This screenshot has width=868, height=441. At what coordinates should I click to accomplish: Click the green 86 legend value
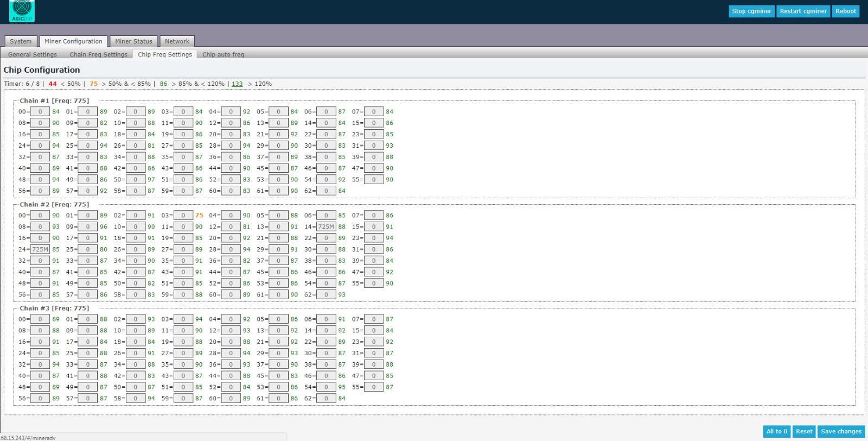pyautogui.click(x=163, y=84)
